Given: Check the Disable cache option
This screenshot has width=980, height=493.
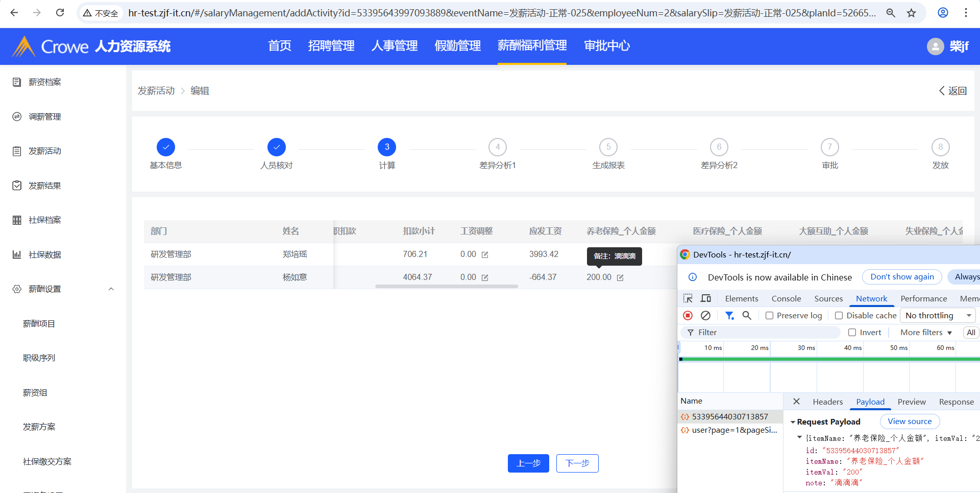Looking at the screenshot, I should point(839,316).
